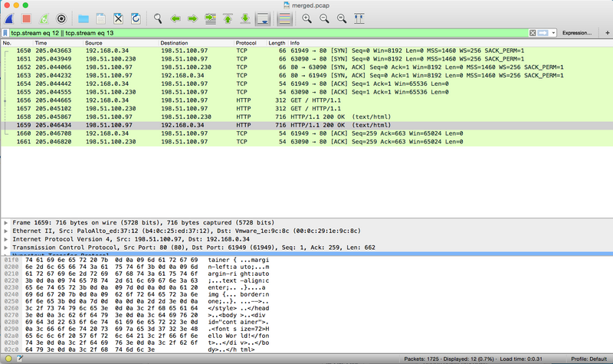This screenshot has height=364, width=613.
Task: Zoom in on packet list text
Action: 306,18
